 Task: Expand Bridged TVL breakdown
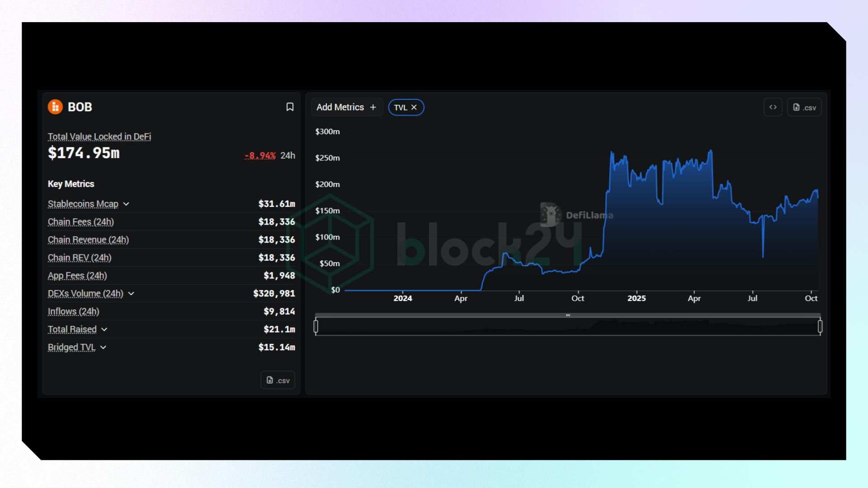(x=104, y=347)
